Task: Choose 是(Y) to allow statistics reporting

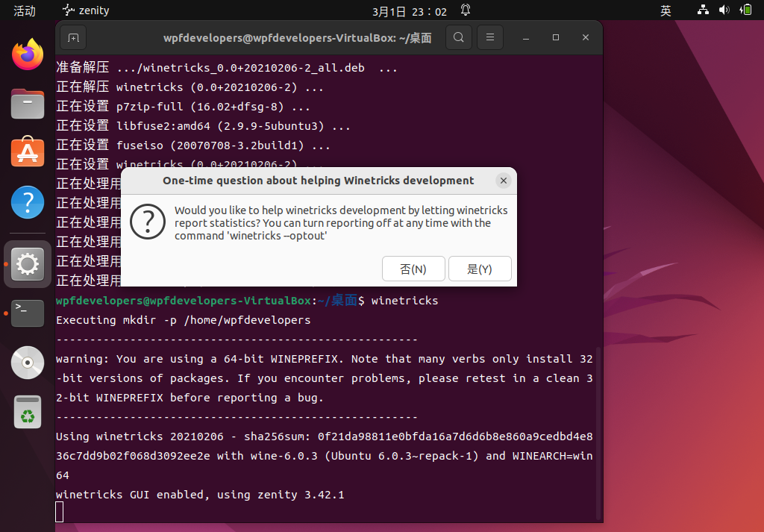Action: point(480,269)
